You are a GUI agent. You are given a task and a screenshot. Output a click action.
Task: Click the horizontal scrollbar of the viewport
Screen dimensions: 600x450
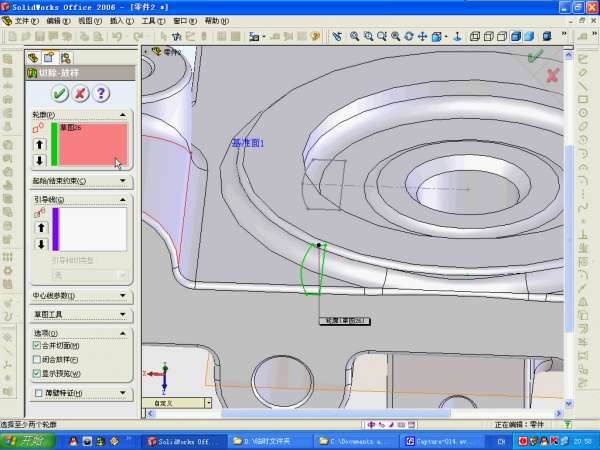click(336, 413)
